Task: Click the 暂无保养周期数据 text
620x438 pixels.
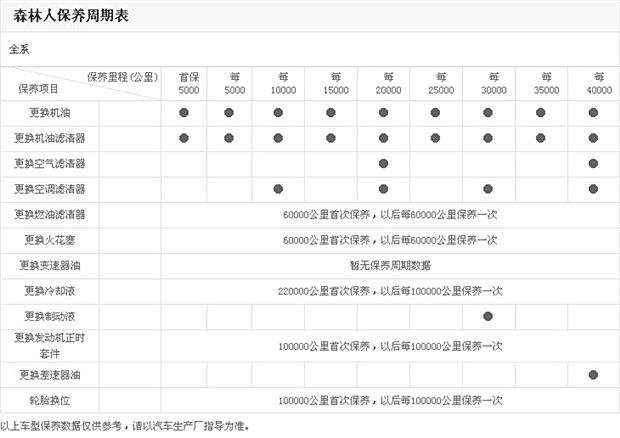Action: click(x=390, y=266)
